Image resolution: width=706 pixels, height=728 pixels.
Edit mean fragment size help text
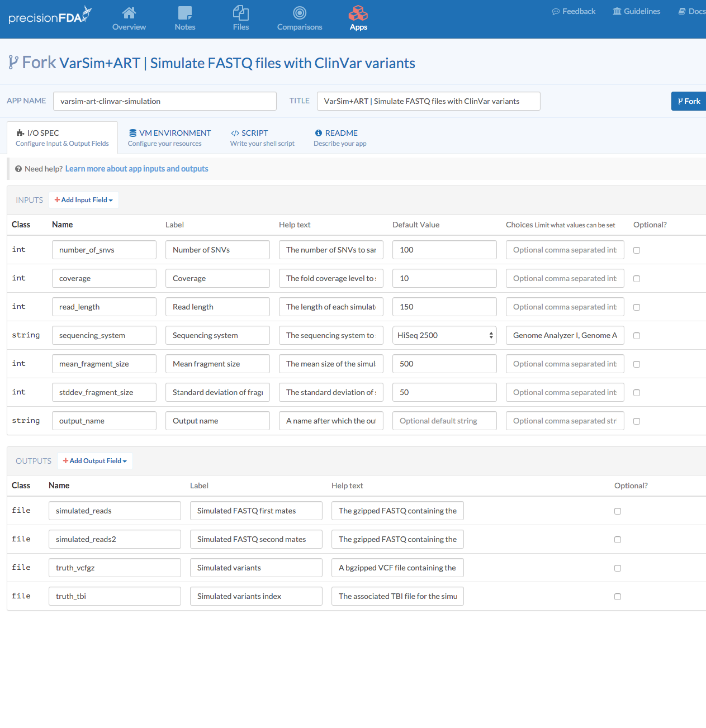tap(331, 364)
